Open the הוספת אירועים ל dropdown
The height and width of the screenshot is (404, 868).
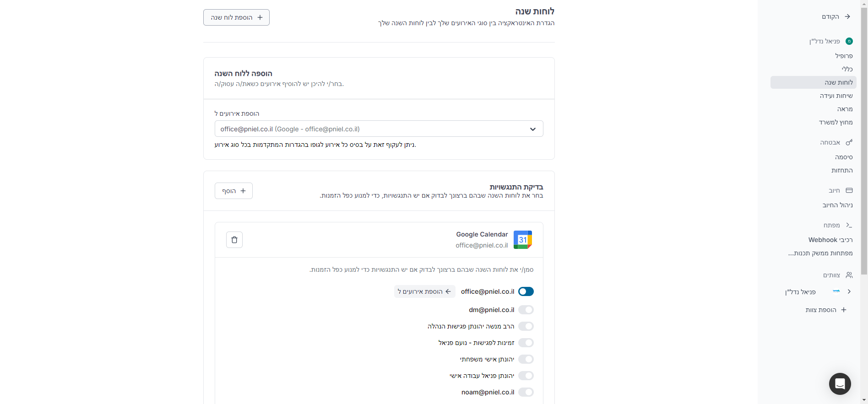coord(379,129)
